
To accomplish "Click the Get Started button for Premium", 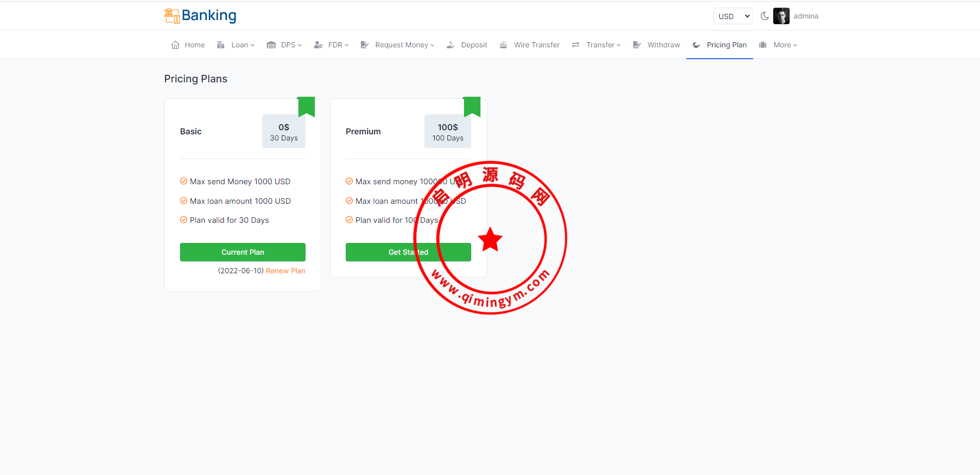I will tap(408, 252).
